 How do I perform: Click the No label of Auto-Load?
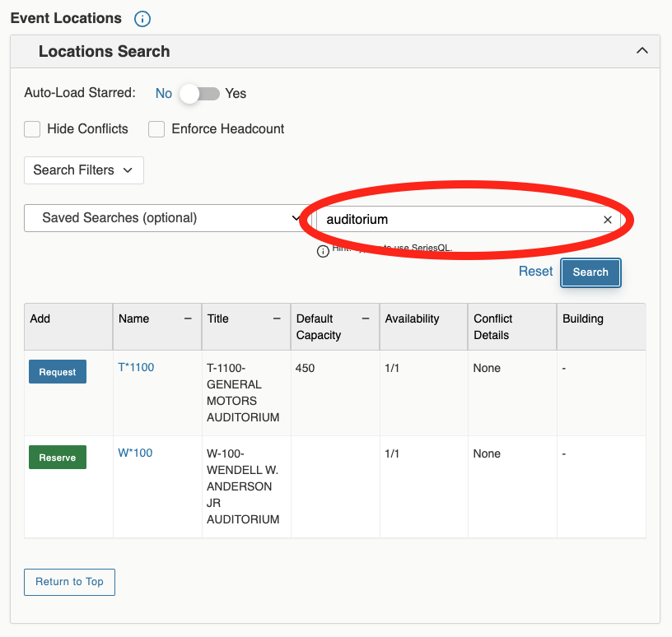[164, 93]
